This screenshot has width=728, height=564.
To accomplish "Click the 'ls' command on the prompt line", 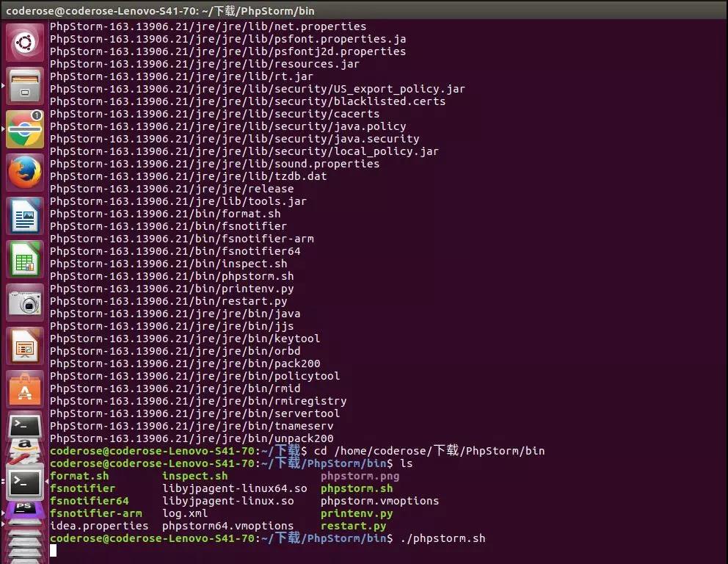I will [407, 463].
